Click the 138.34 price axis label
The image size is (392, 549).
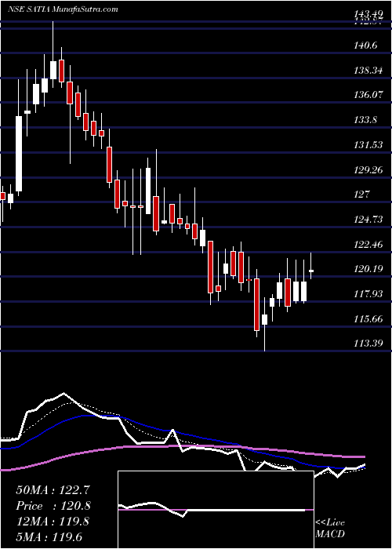coord(369,71)
